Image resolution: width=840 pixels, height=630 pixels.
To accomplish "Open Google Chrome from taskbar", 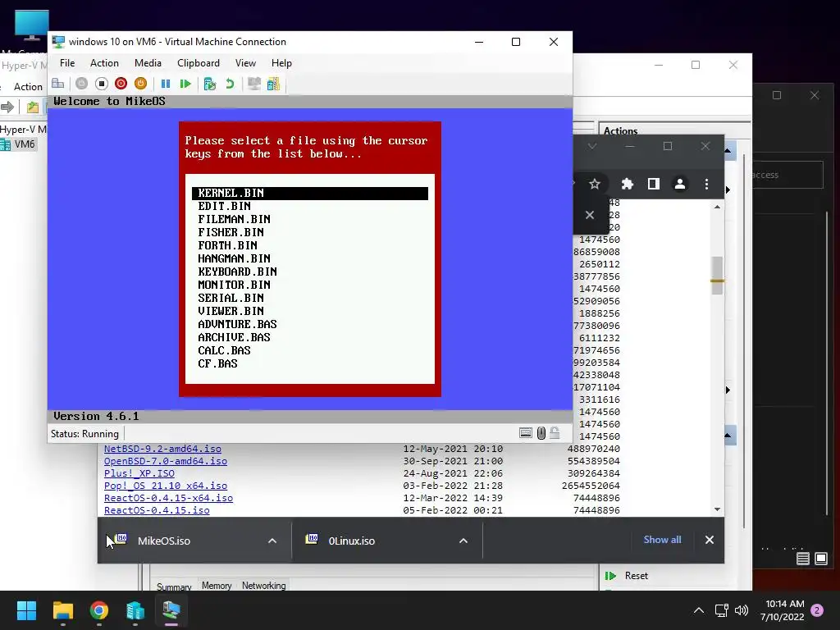I will [x=99, y=610].
